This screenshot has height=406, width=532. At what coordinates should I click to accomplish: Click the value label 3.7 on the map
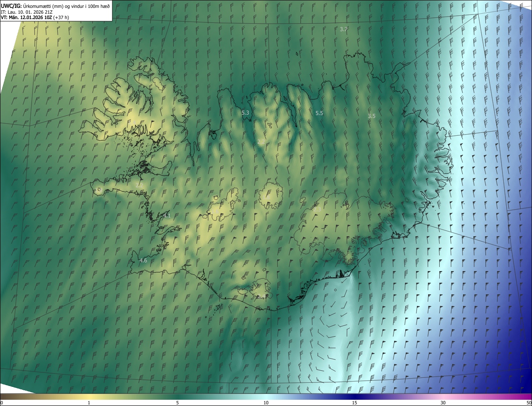343,29
